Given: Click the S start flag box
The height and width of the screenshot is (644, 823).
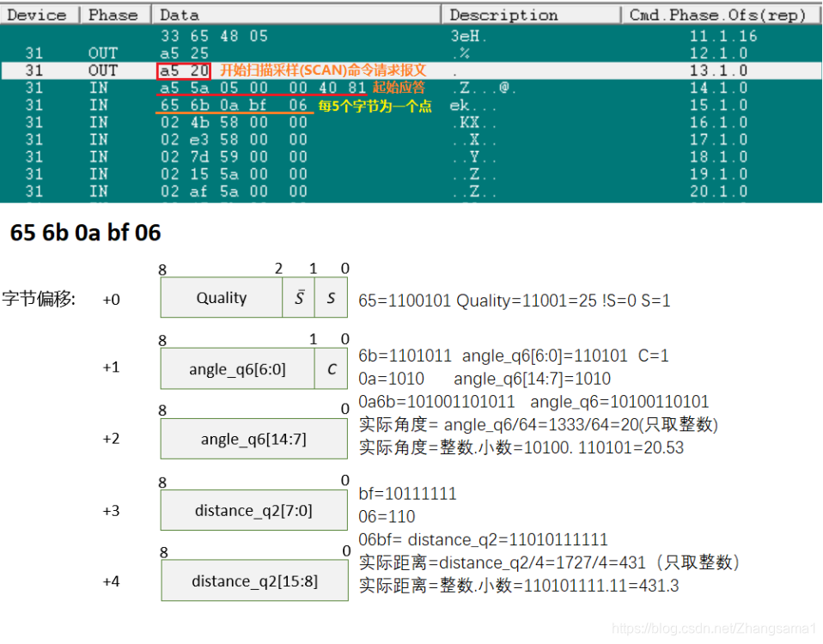Looking at the screenshot, I should tap(332, 297).
